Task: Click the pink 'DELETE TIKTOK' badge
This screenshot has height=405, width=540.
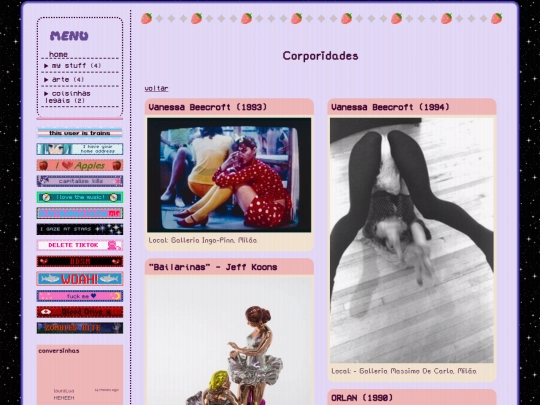Action: click(80, 245)
